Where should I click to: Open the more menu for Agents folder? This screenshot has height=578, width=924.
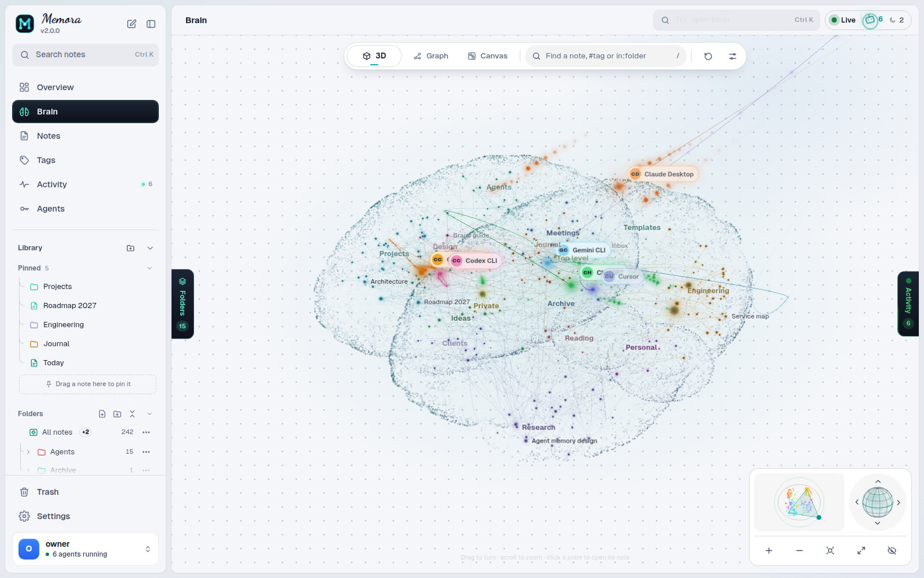146,452
